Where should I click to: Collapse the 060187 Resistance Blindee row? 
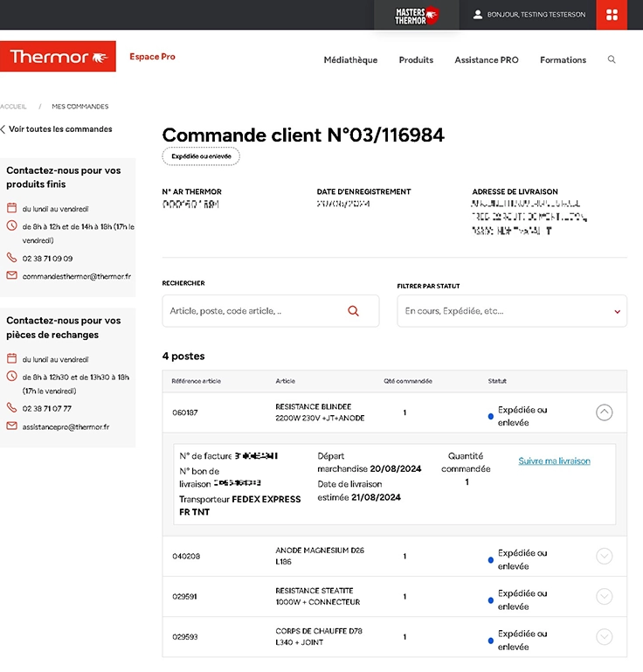(x=604, y=412)
